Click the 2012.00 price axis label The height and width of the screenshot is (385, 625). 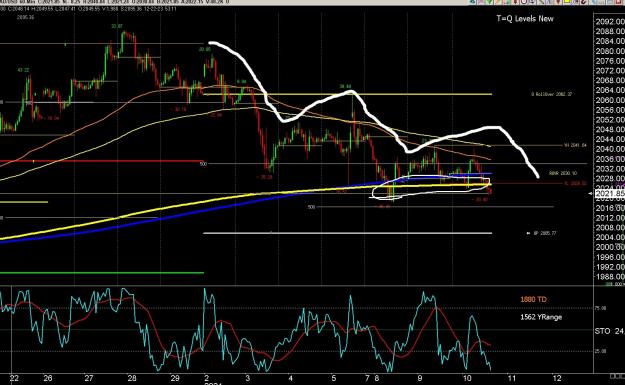(x=610, y=218)
